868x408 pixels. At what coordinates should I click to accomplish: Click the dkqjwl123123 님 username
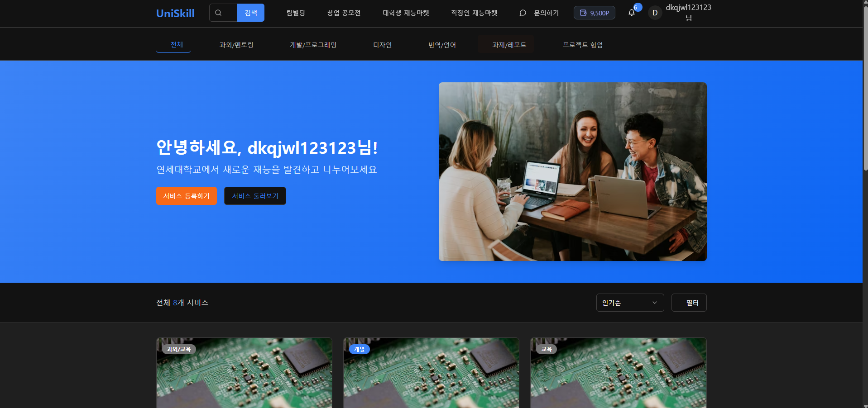[x=688, y=13]
